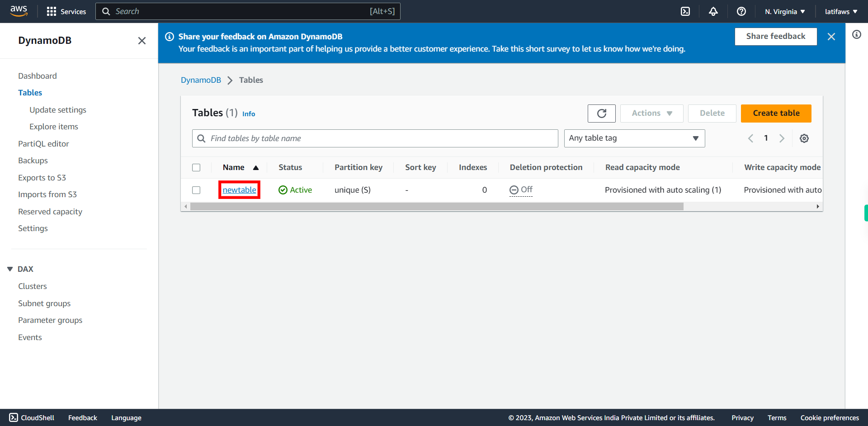Open the N. Virginia region dropdown
The width and height of the screenshot is (868, 426).
[785, 11]
